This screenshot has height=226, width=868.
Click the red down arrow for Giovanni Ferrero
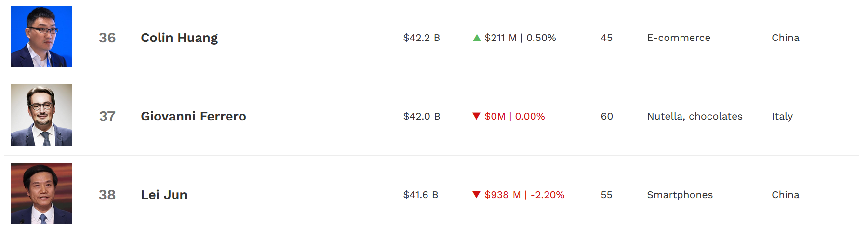476,116
